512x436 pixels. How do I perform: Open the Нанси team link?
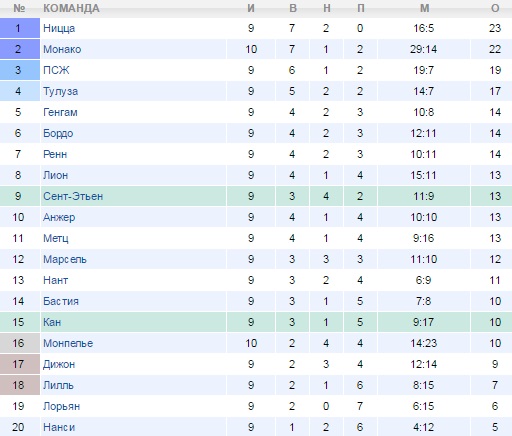tap(59, 427)
